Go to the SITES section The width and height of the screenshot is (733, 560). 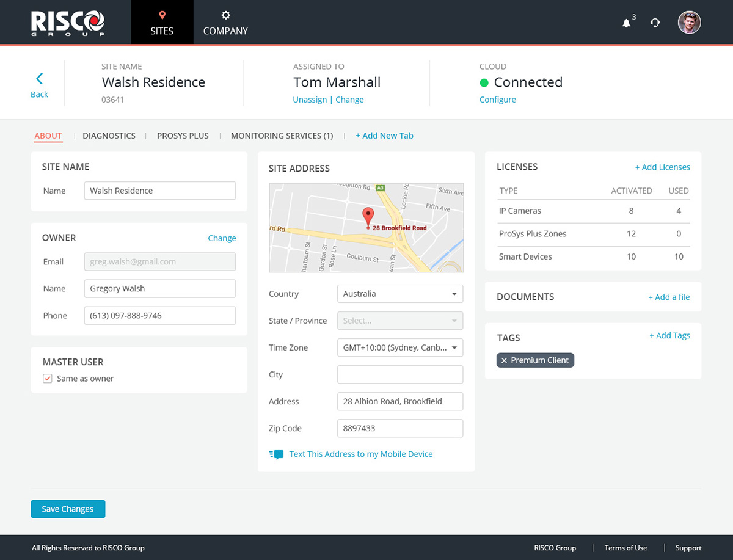[162, 23]
